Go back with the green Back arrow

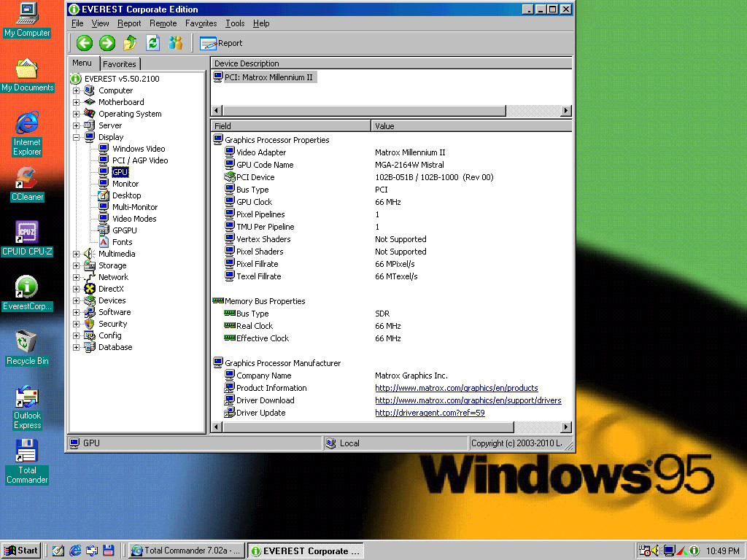(x=85, y=43)
